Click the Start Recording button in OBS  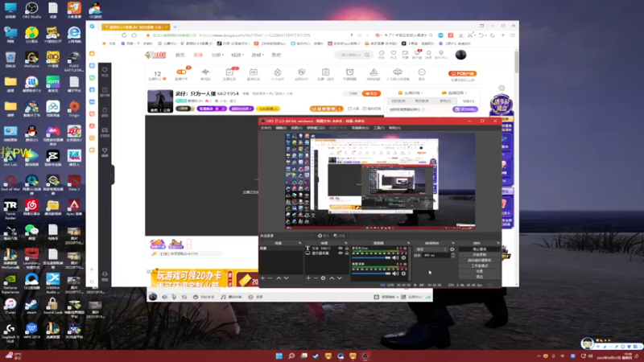pyautogui.click(x=479, y=254)
